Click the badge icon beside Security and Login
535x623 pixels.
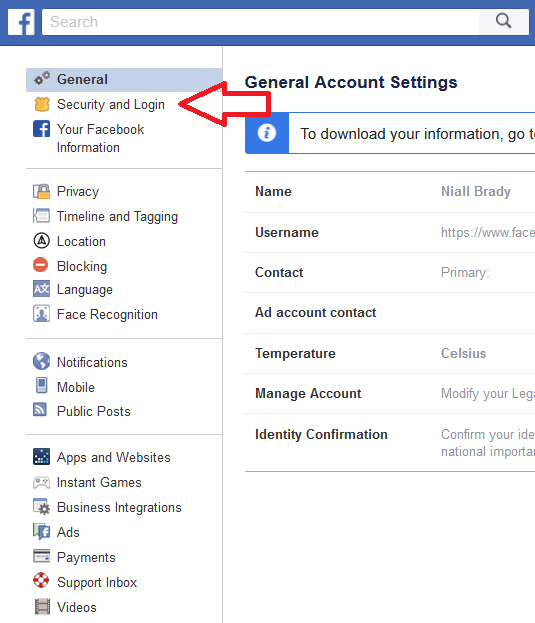[42, 104]
